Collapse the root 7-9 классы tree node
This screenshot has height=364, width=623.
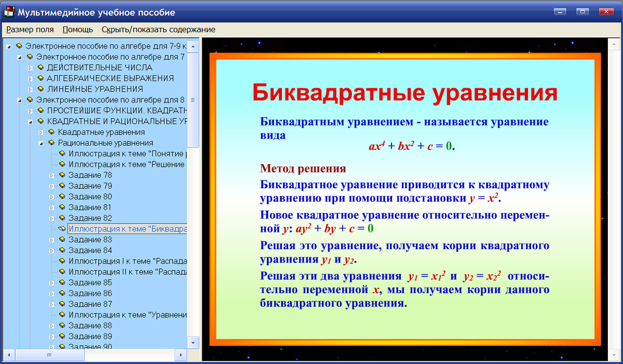click(9, 46)
